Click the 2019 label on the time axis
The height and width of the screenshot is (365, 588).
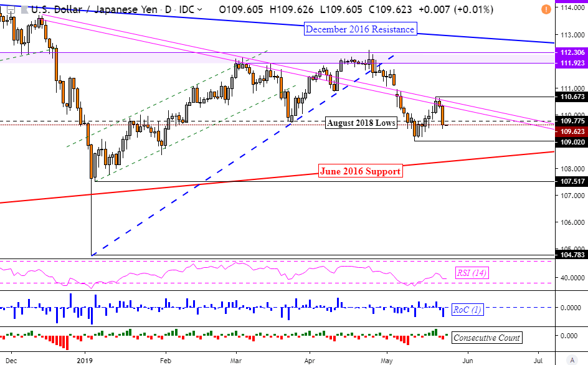pos(85,361)
